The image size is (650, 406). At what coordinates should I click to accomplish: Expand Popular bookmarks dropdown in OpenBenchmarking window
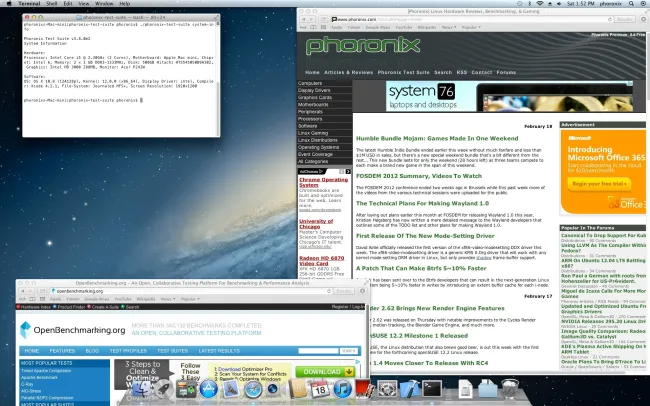tap(190, 299)
